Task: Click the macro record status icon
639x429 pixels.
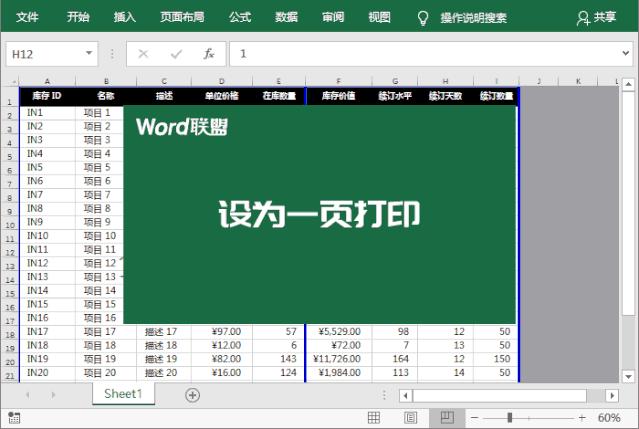Action: pyautogui.click(x=13, y=418)
